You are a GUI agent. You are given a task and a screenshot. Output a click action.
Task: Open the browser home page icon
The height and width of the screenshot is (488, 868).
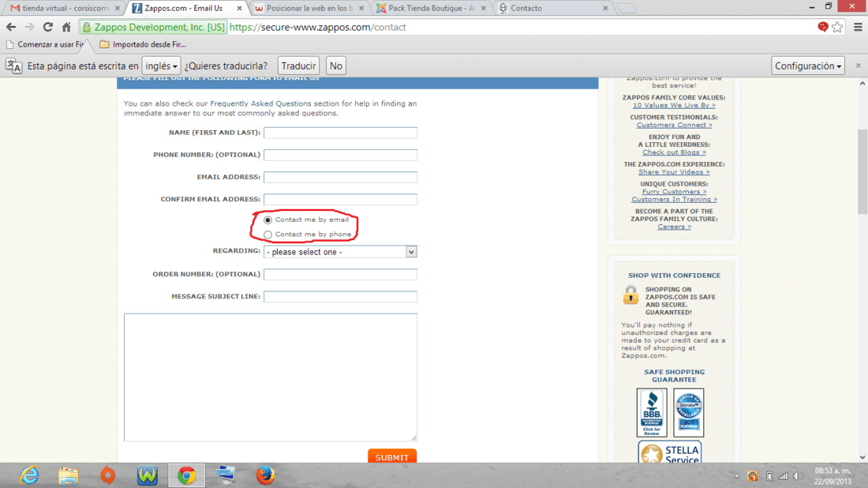tap(66, 27)
